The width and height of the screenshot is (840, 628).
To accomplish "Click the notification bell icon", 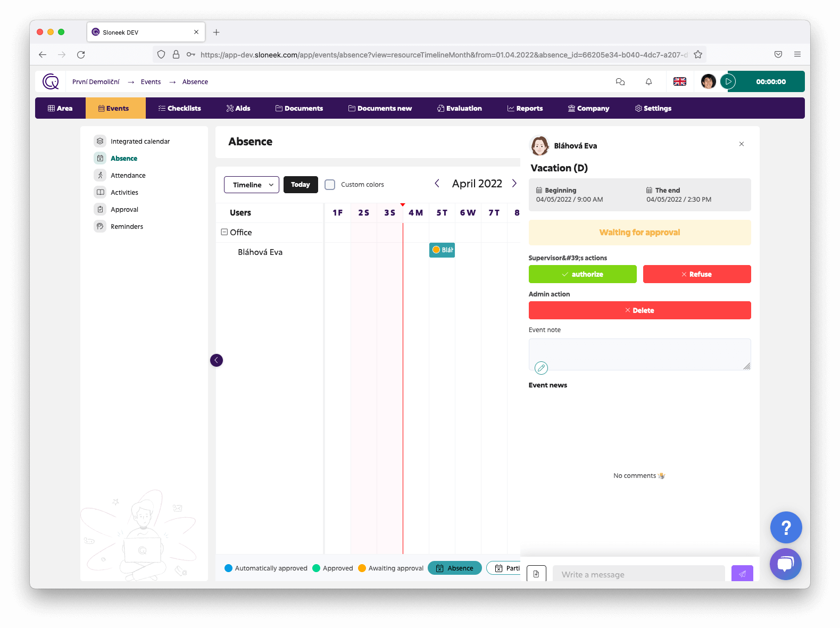I will click(x=648, y=82).
